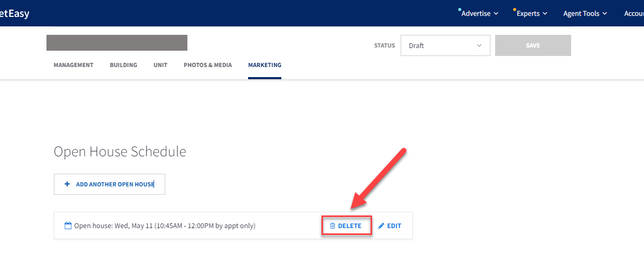This screenshot has width=644, height=264.
Task: Switch to the Building tab
Action: pyautogui.click(x=124, y=65)
